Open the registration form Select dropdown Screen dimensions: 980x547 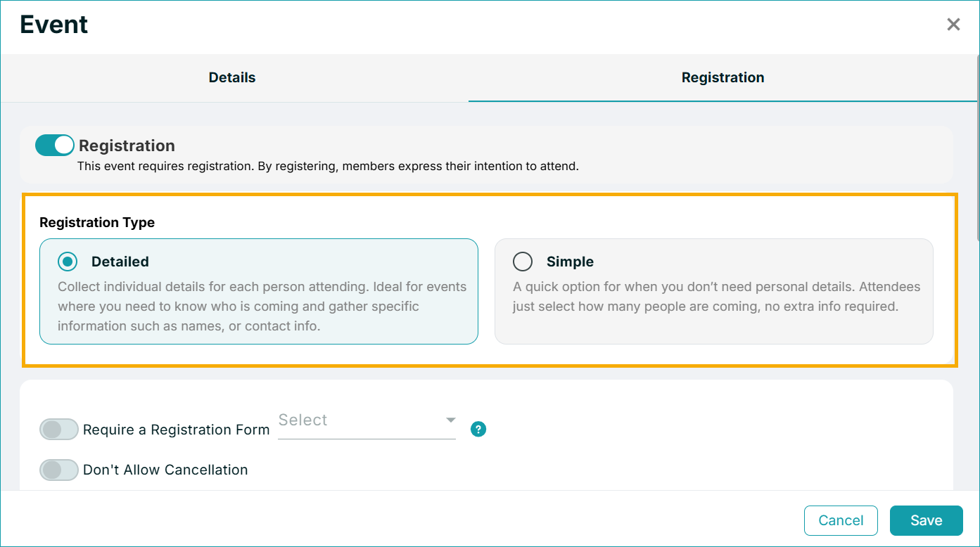[367, 420]
